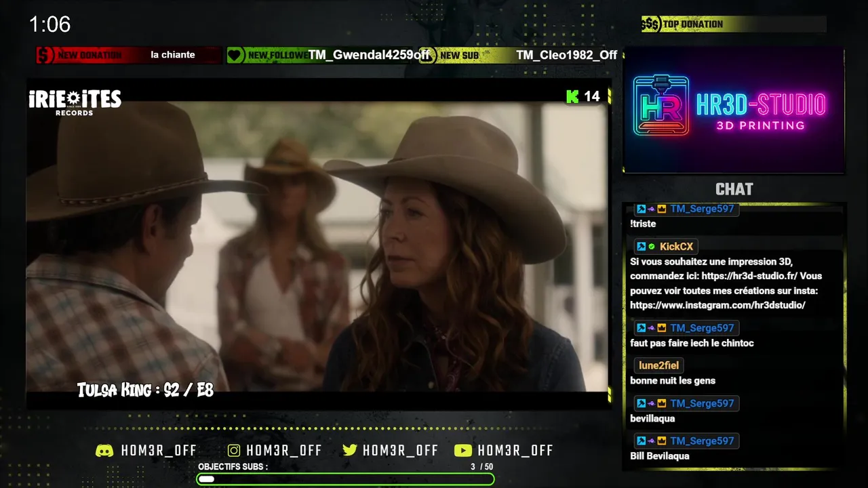Click the crown badge above "bevillaqua" message
Screen dimensions: 868x488
[662, 403]
